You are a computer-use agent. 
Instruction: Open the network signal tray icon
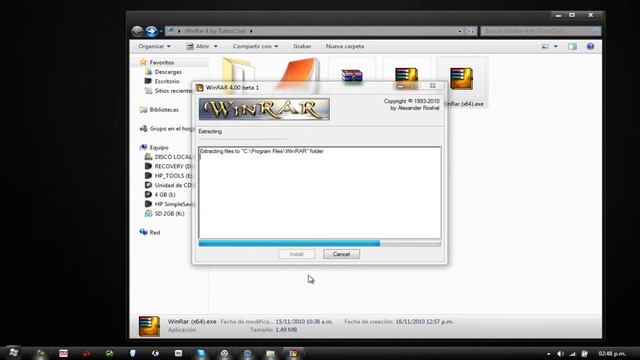[x=572, y=354]
